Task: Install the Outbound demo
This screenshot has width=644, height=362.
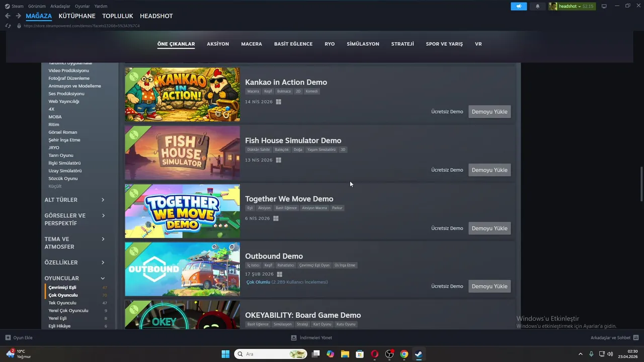Action: coord(490,286)
